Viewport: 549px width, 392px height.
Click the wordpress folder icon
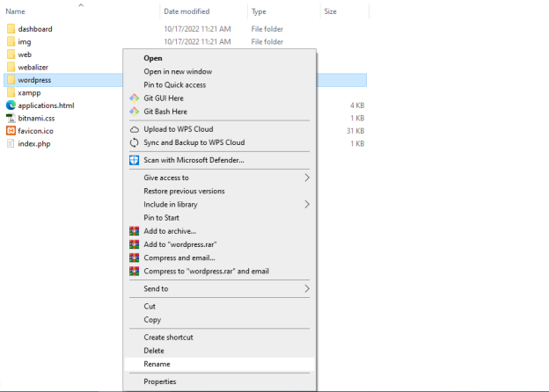(11, 80)
